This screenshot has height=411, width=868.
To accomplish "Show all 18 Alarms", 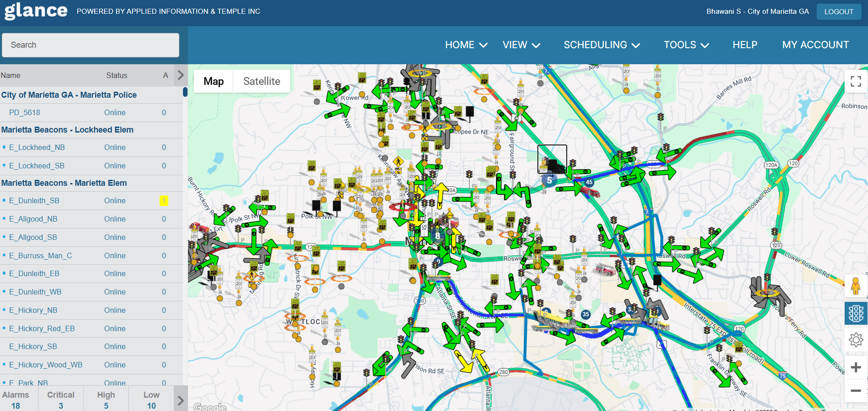I will [16, 400].
